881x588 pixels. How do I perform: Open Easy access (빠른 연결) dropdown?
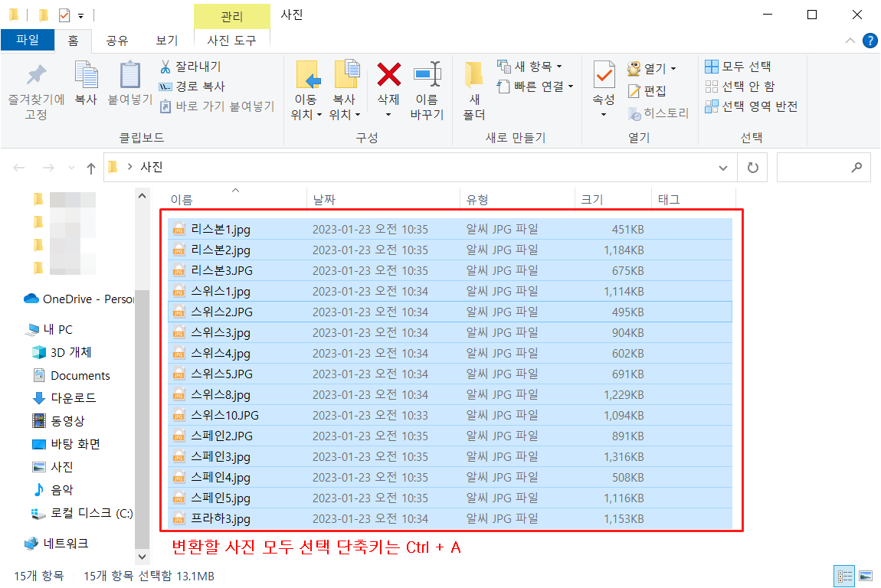(535, 87)
